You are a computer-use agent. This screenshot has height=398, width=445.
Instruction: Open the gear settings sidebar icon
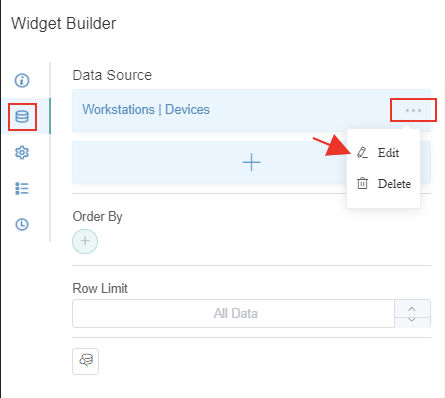22,152
